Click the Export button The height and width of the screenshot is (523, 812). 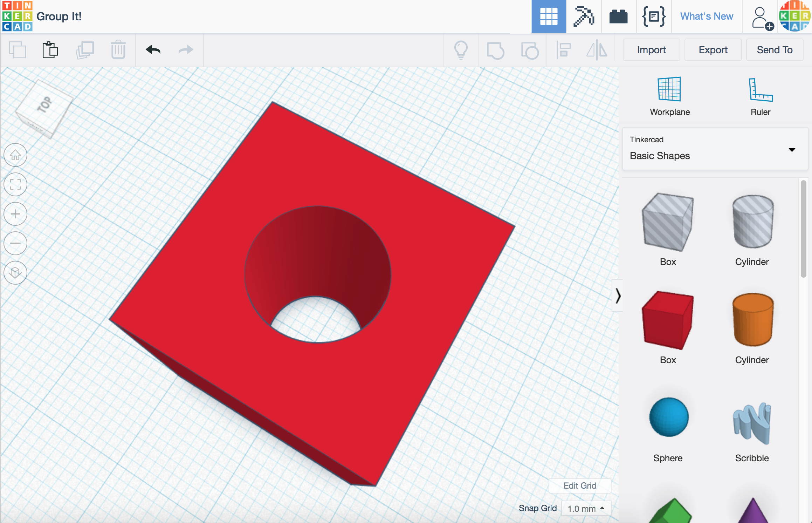point(713,50)
